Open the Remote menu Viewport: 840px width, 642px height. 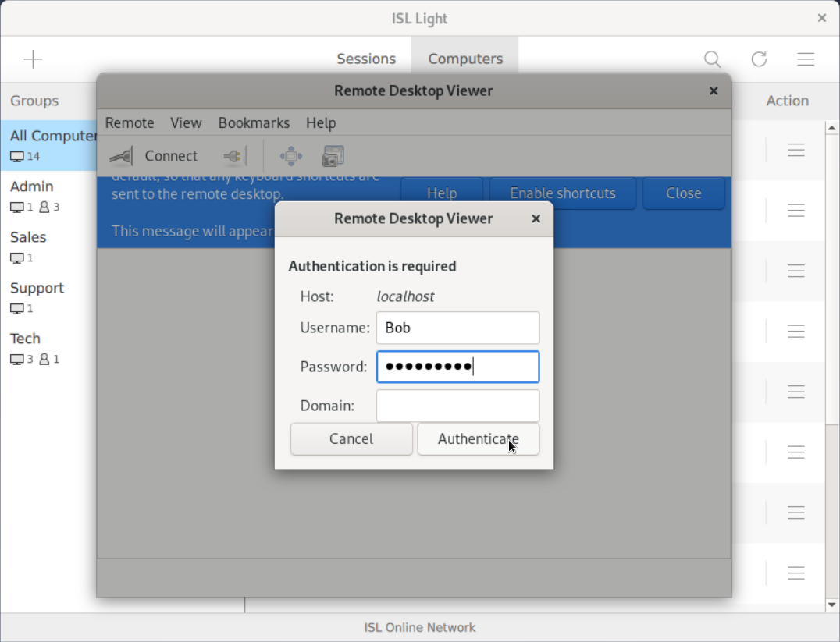tap(129, 122)
